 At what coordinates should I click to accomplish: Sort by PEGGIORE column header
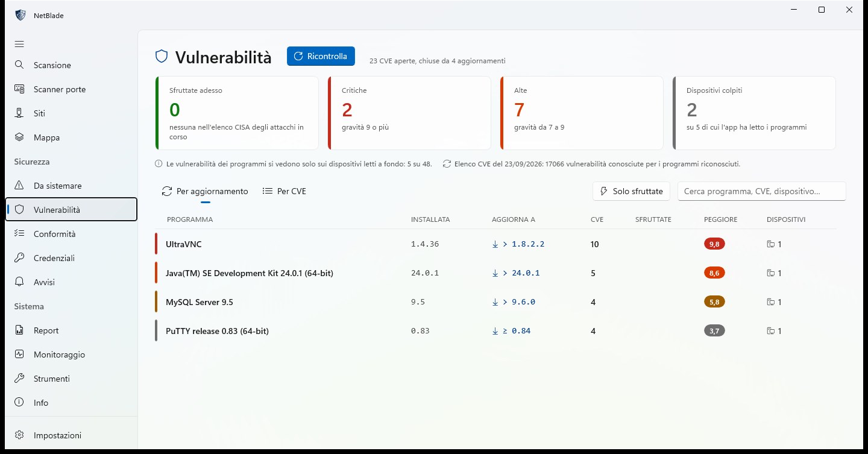tap(720, 219)
